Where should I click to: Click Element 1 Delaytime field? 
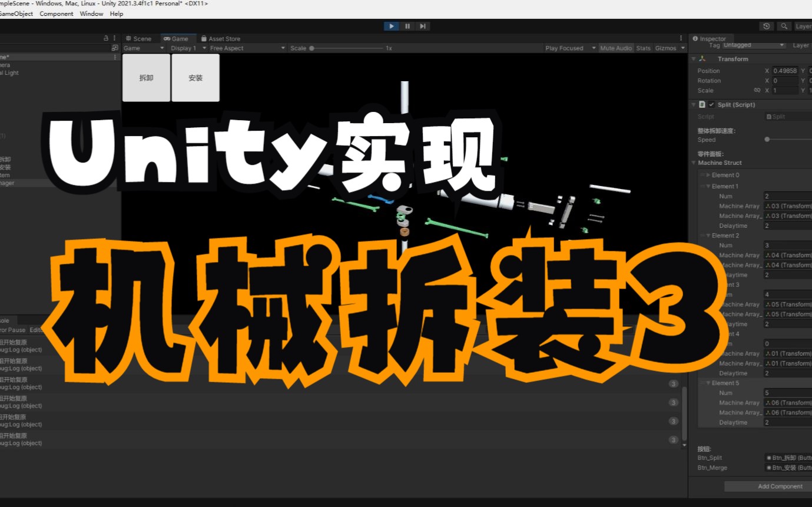[x=788, y=226]
